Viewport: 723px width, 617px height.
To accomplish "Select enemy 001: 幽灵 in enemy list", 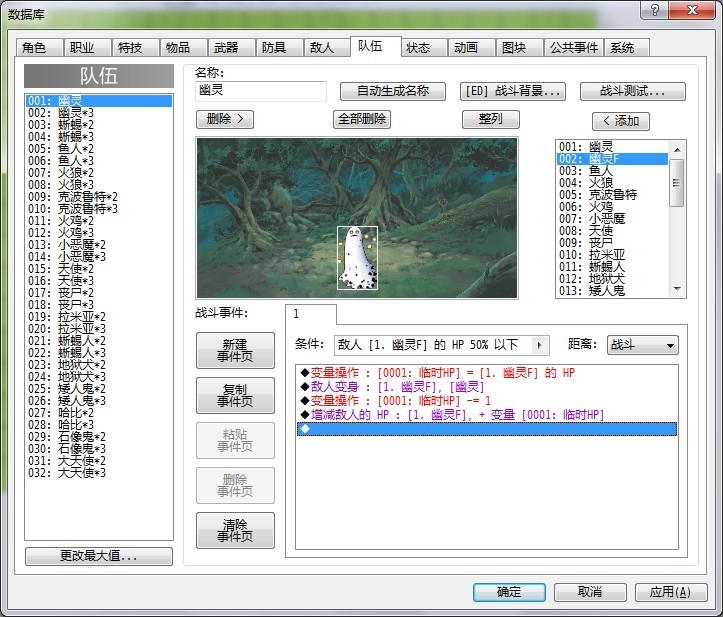I will pyautogui.click(x=612, y=147).
